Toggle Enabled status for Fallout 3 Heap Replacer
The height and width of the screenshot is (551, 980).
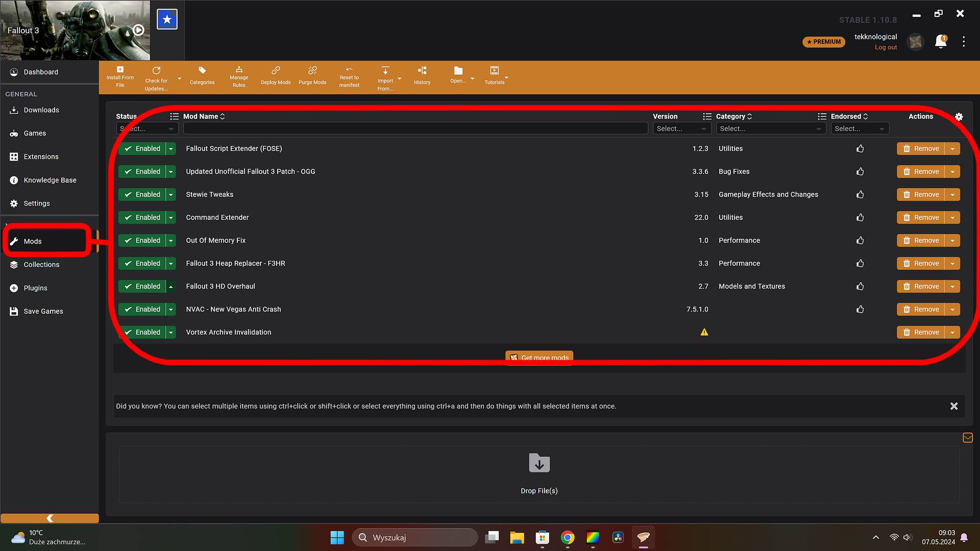tap(142, 263)
